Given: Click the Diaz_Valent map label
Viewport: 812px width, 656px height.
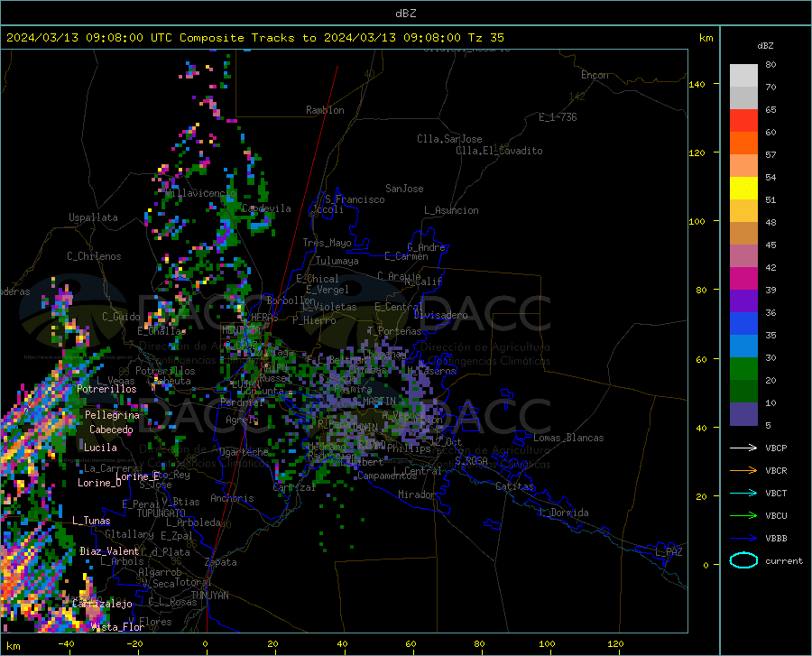Looking at the screenshot, I should pos(109,551).
